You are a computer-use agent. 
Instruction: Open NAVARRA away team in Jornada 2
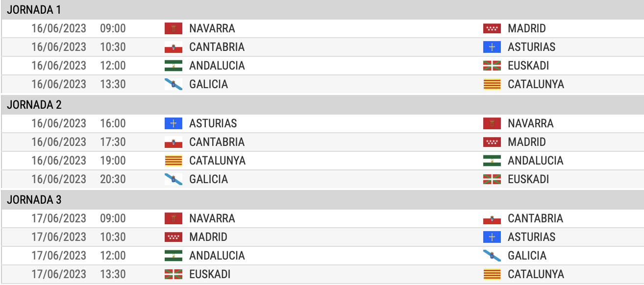click(531, 123)
